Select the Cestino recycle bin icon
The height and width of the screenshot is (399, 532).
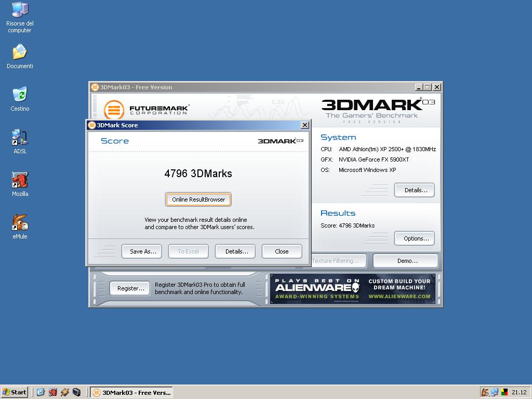(x=20, y=99)
